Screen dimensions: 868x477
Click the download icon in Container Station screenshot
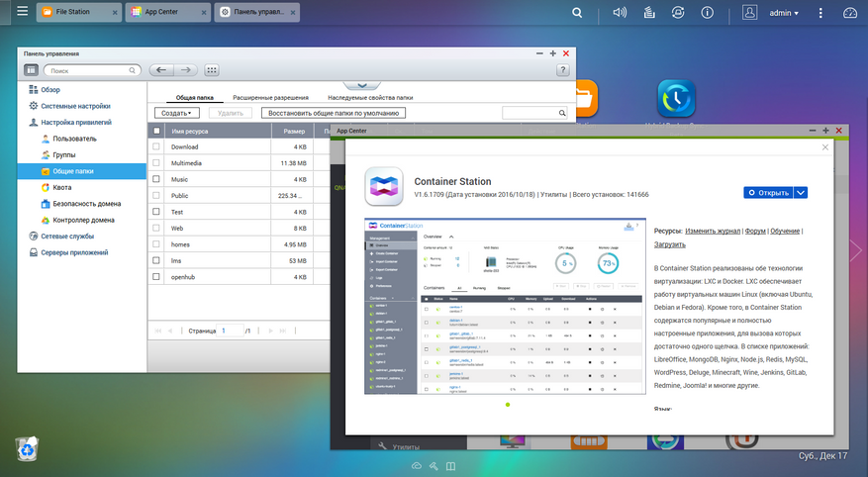point(628,226)
